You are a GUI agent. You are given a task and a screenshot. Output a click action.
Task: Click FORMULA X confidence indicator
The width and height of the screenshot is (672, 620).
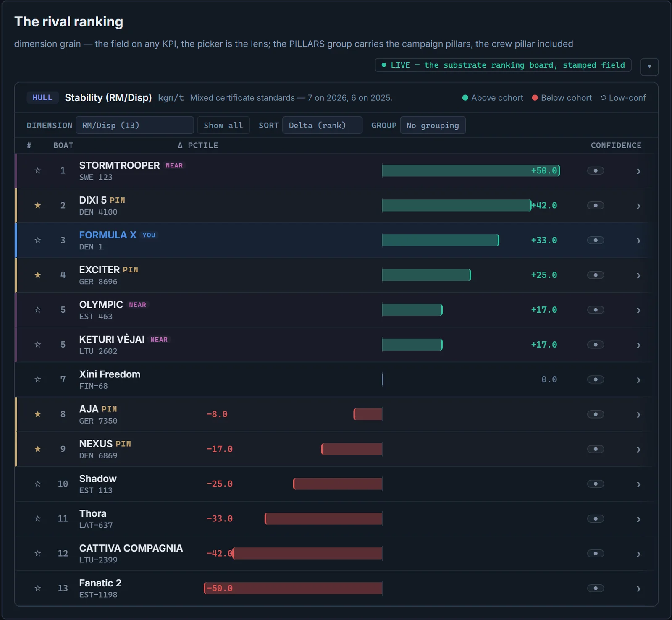click(596, 240)
